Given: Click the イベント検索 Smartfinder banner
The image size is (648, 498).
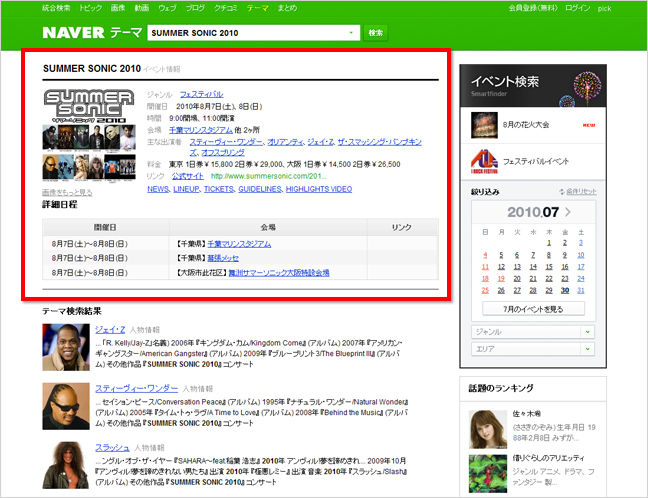Looking at the screenshot, I should [x=533, y=86].
